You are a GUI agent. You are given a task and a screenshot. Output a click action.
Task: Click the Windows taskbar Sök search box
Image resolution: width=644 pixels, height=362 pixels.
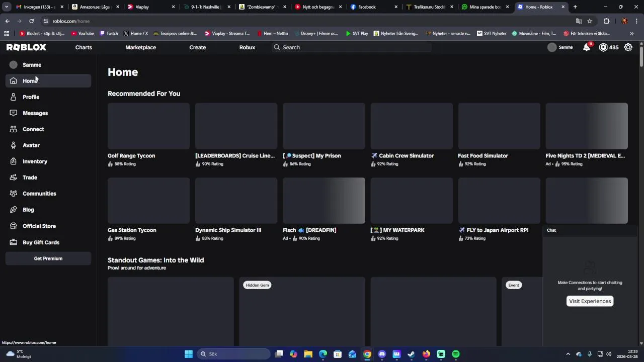[x=234, y=354]
